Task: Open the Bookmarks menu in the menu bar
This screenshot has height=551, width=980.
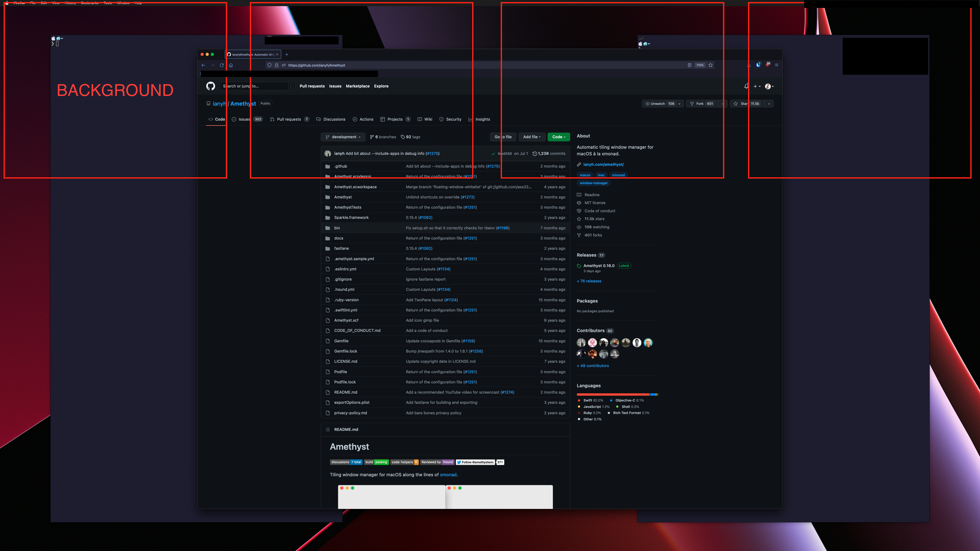Action: point(90,3)
